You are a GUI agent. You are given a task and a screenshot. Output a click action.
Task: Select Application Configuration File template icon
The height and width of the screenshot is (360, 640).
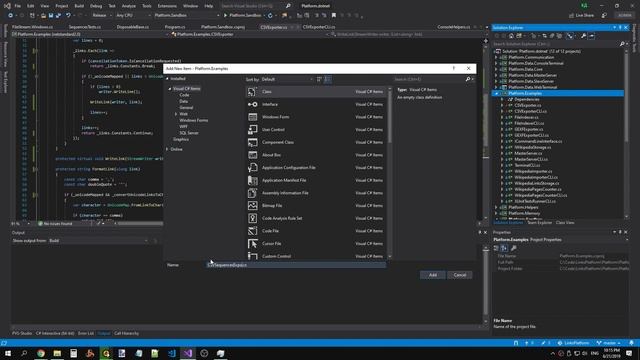tap(253, 168)
